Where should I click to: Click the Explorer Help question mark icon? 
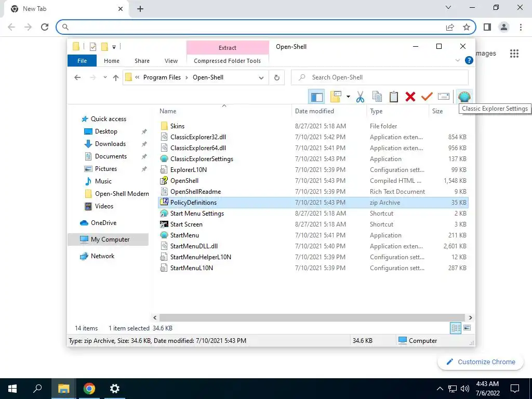pyautogui.click(x=469, y=60)
